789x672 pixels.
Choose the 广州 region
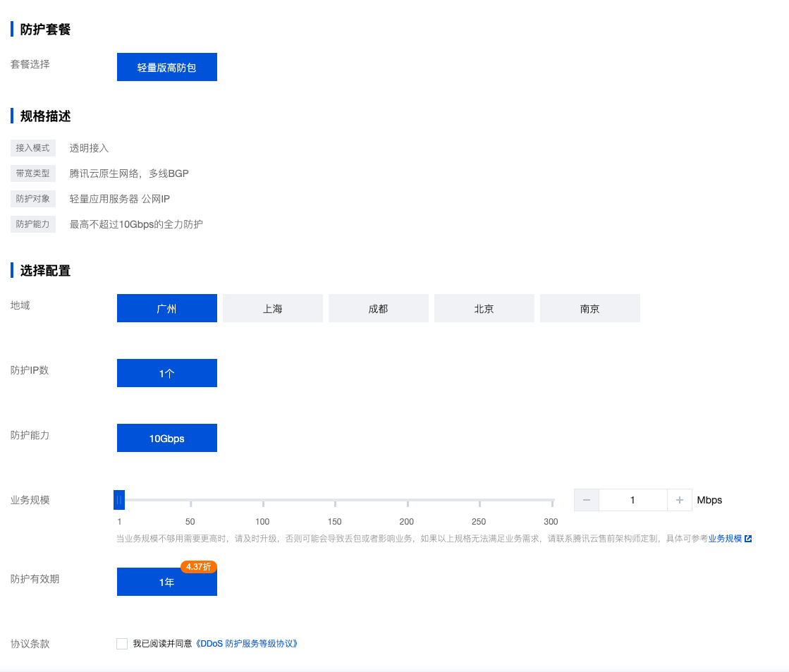[167, 308]
